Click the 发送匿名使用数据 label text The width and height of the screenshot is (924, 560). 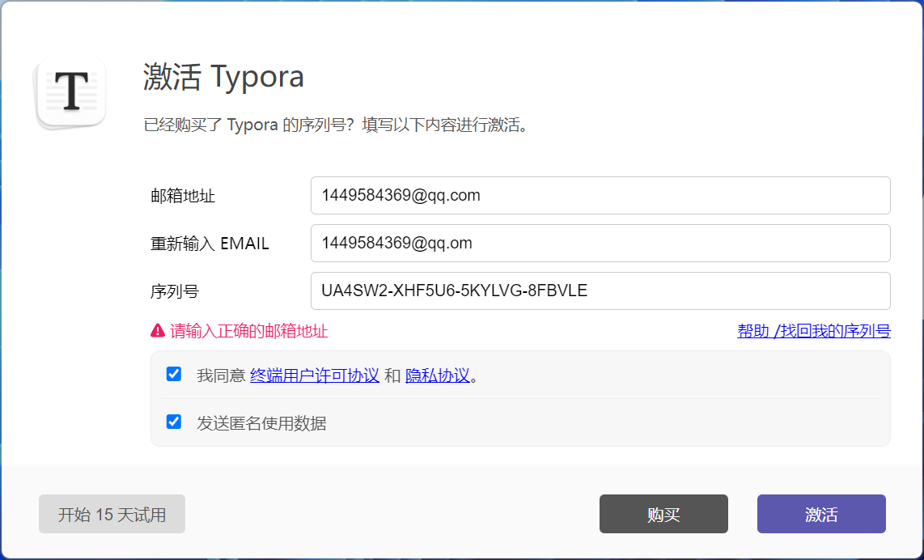point(261,423)
